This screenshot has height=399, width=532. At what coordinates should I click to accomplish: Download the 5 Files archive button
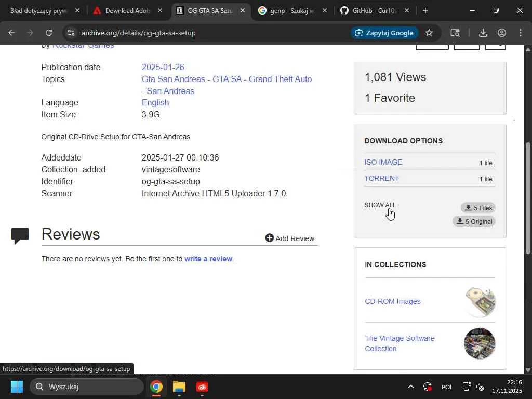coord(478,208)
